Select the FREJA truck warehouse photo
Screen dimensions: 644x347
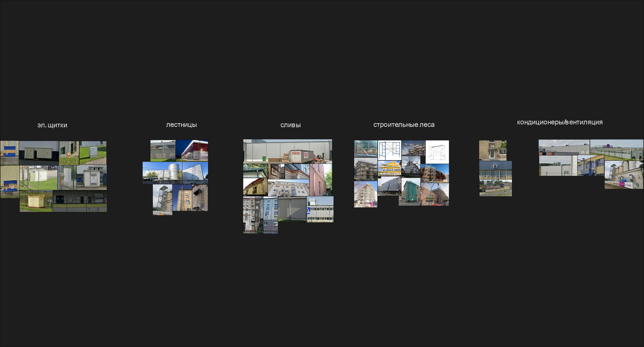(288, 151)
